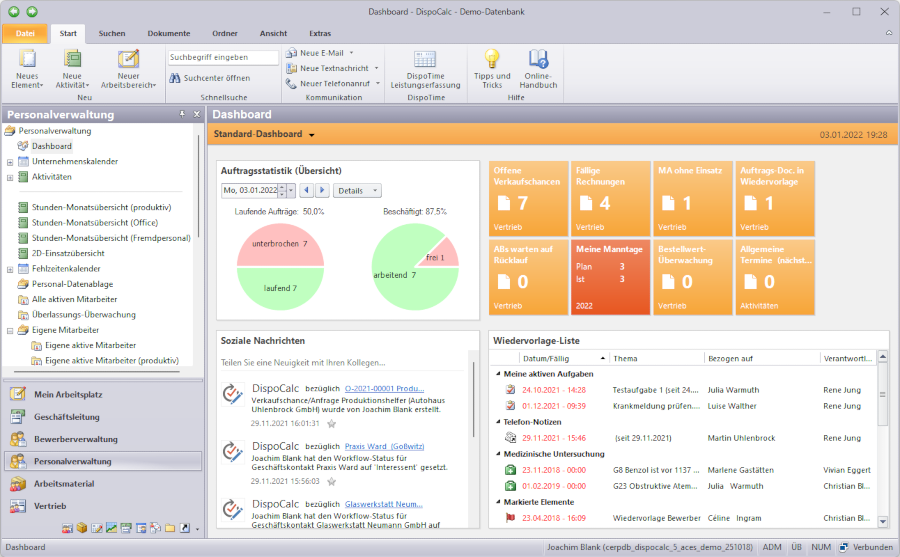Click the Offene Verkaufschancen orange tile
Image resolution: width=900 pixels, height=557 pixels.
[x=528, y=197]
